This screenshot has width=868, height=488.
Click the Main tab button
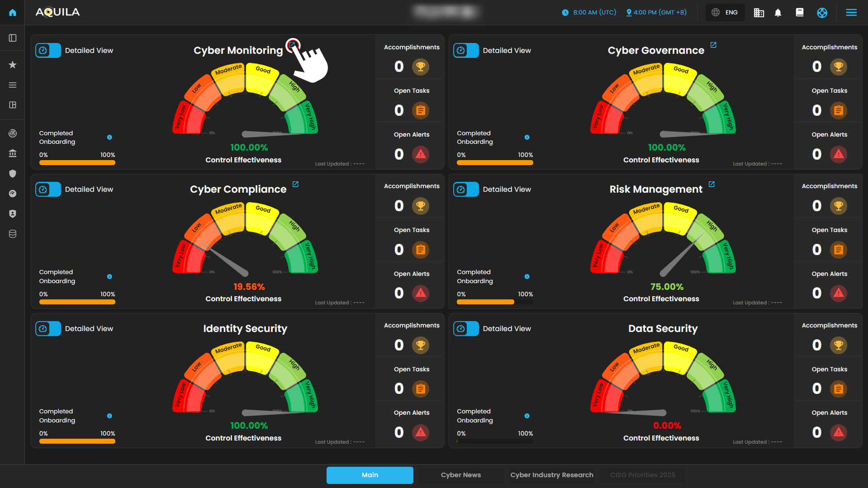[x=370, y=475]
